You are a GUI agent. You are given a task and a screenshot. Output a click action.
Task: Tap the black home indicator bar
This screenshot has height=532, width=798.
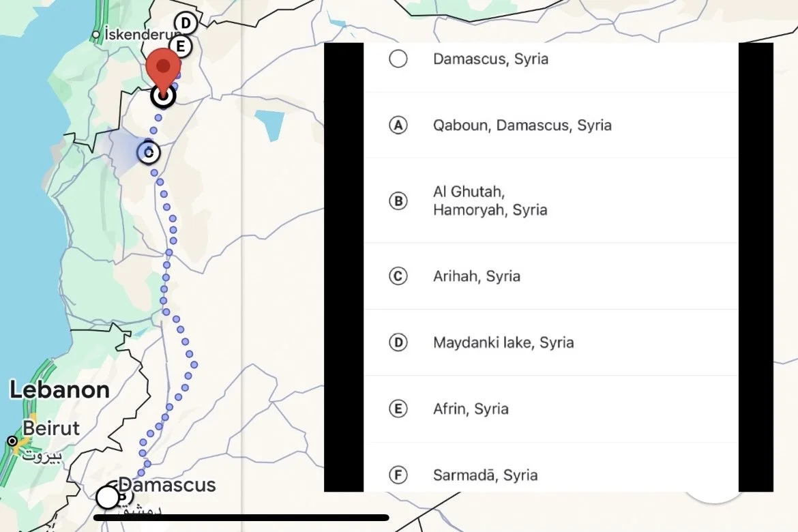[241, 518]
